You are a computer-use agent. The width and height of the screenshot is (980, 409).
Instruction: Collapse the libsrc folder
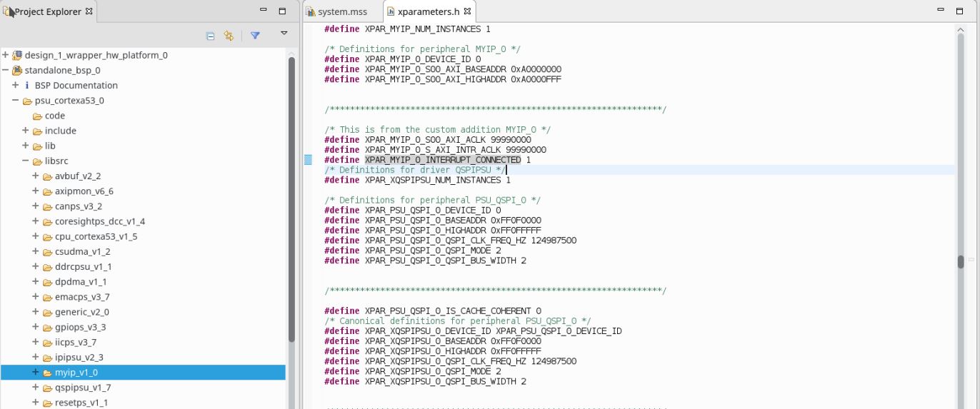[26, 161]
